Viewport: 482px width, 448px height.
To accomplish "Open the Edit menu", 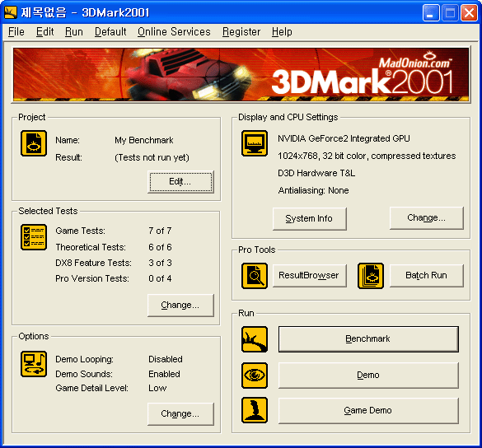I will click(44, 31).
